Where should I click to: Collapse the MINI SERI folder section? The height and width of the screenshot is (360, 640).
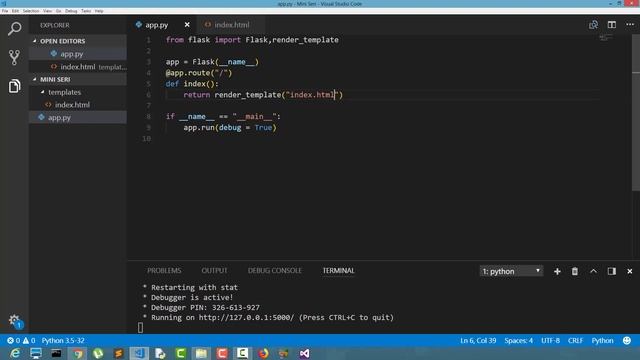[35, 80]
